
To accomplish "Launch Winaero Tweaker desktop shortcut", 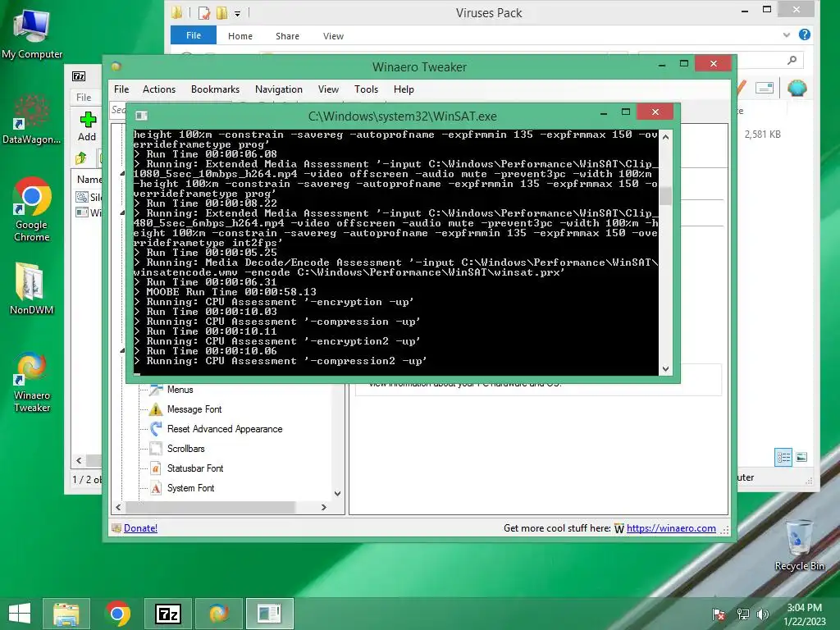I will click(32, 381).
